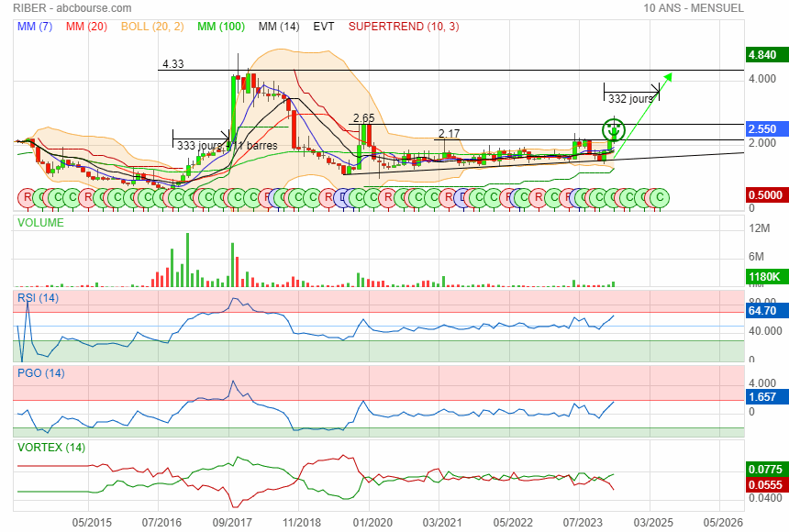Click the 07/2023 date axis label
This screenshot has height=532, width=789.
[583, 523]
